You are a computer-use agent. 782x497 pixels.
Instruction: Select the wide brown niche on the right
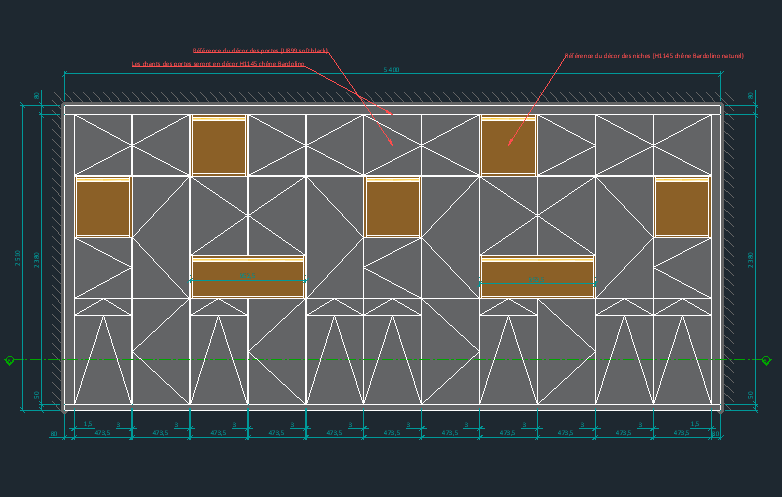point(537,277)
